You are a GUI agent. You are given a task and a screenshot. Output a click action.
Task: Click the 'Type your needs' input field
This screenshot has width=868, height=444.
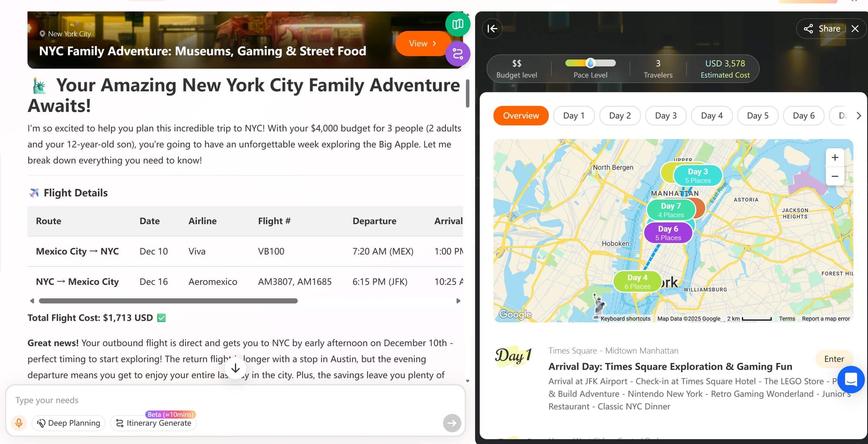234,400
